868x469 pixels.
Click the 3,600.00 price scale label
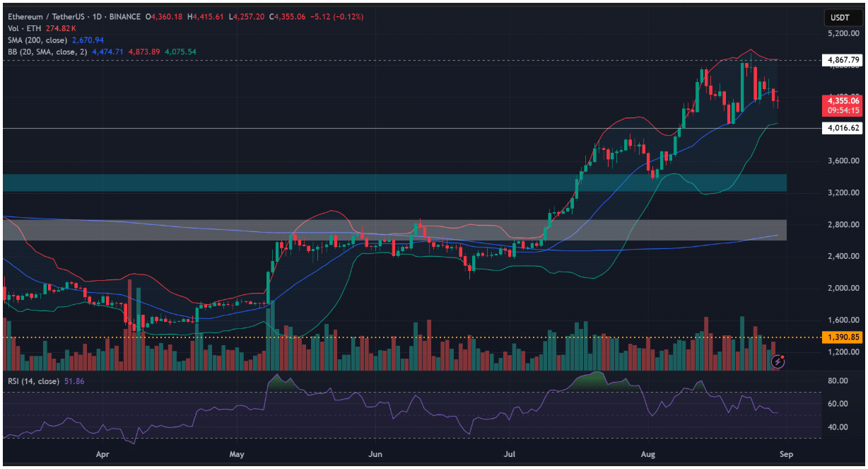tap(842, 161)
